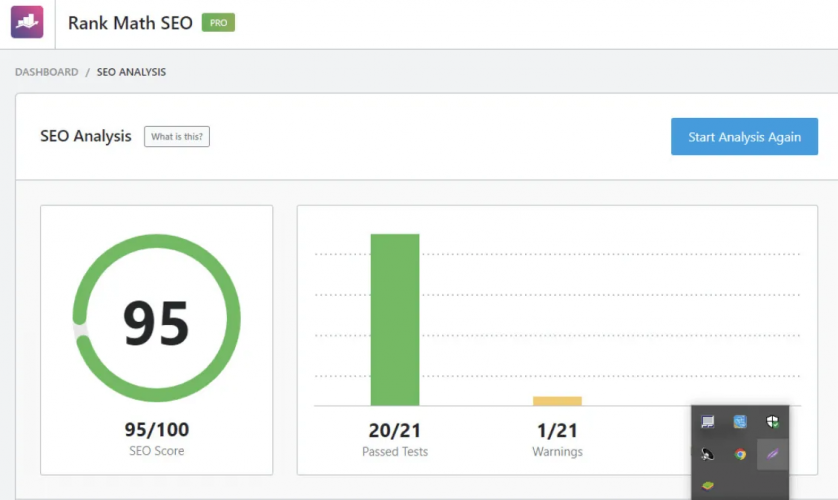Viewport: 838px width, 500px height.
Task: Click the circular 95 SEO score gauge
Action: [157, 321]
